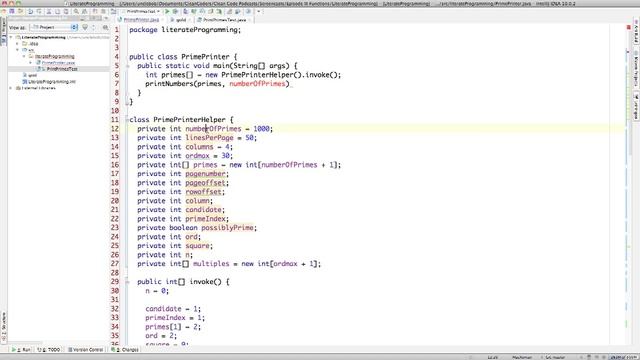Open the Run tool window button
Image resolution: width=640 pixels, height=360 pixels.
(21, 350)
